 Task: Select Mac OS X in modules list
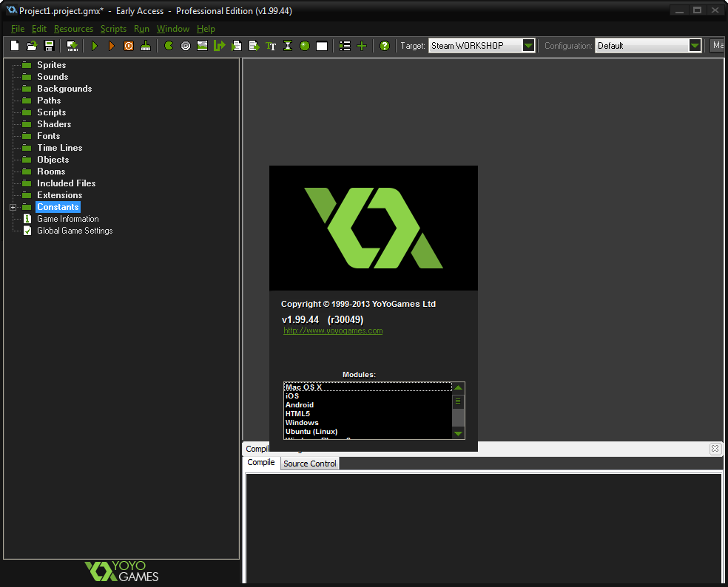(368, 387)
